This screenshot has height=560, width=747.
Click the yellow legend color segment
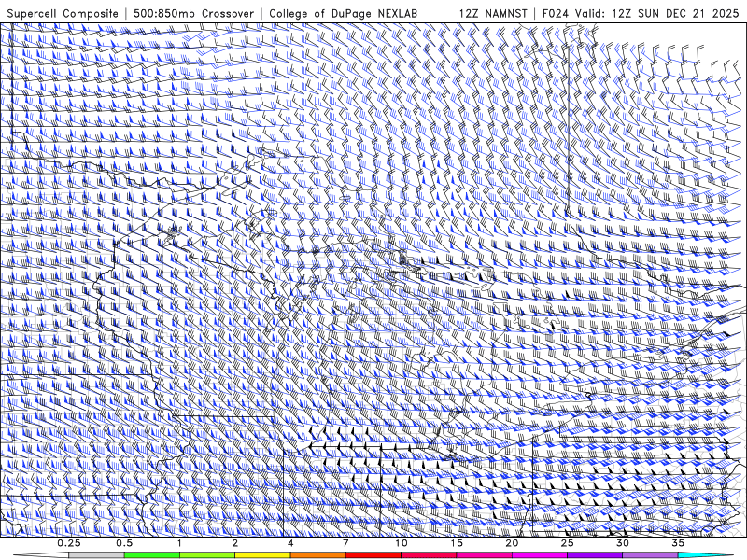[262, 555]
